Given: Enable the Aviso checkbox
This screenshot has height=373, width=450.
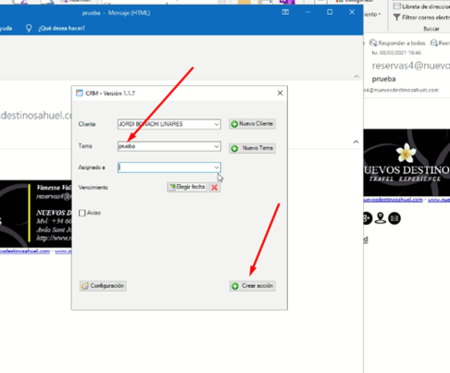Looking at the screenshot, I should [82, 213].
